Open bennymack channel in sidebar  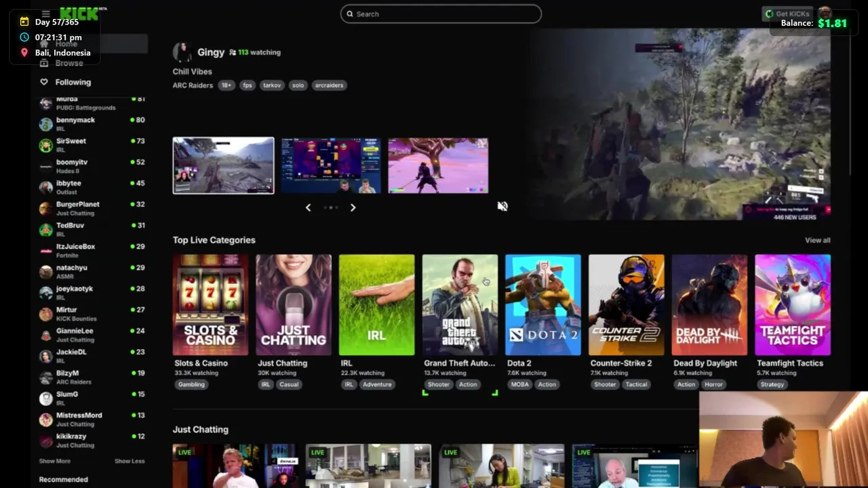pyautogui.click(x=92, y=124)
